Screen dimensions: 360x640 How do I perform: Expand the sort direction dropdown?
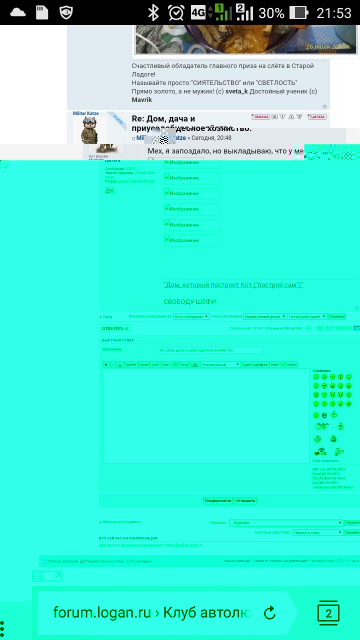coord(308,316)
